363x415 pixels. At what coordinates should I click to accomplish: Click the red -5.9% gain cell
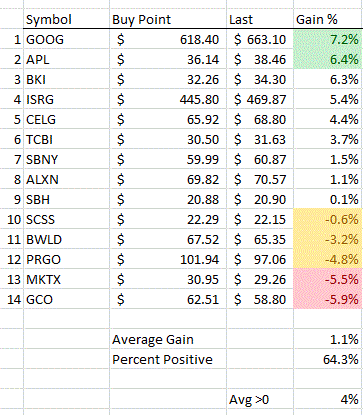click(x=328, y=299)
